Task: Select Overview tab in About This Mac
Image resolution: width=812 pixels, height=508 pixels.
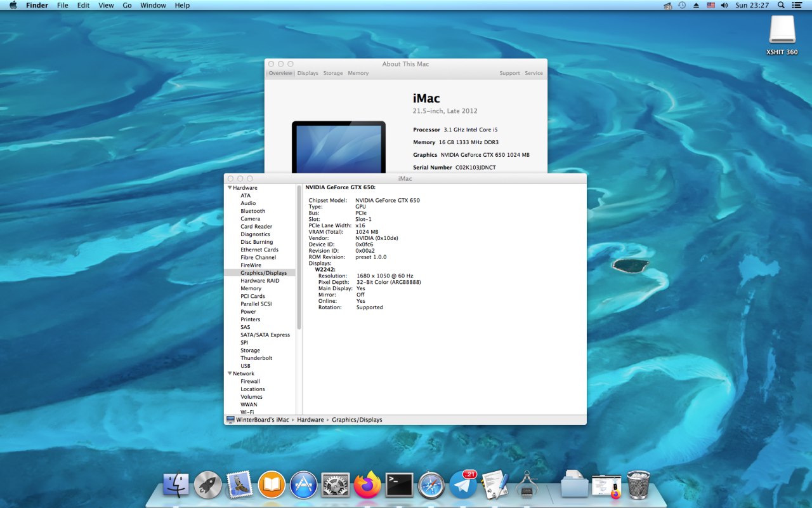Action: 280,73
